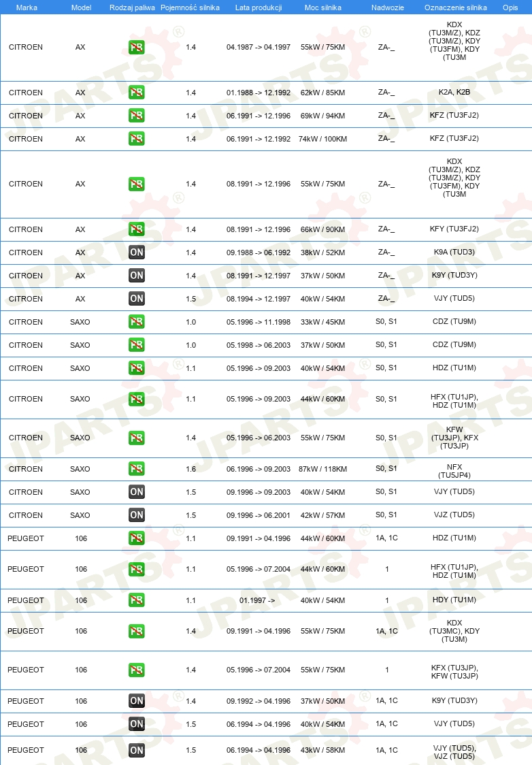The height and width of the screenshot is (765, 532).
Task: Select the date cell 09.1988 -> 06.1992
Action: pyautogui.click(x=259, y=253)
